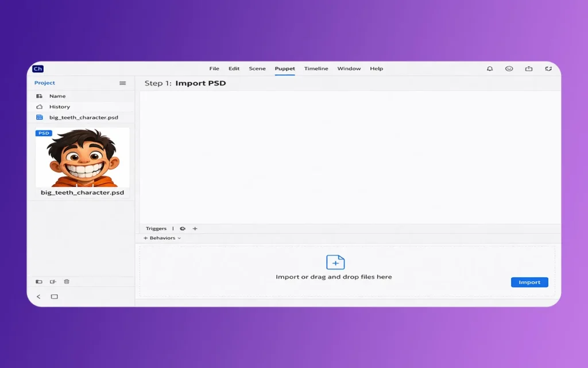Click the add item icon beside trash
Viewport: 588px width, 368px height.
[53, 282]
